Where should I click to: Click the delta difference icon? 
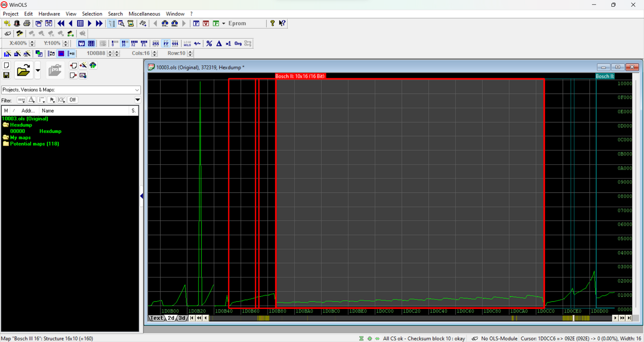click(219, 44)
